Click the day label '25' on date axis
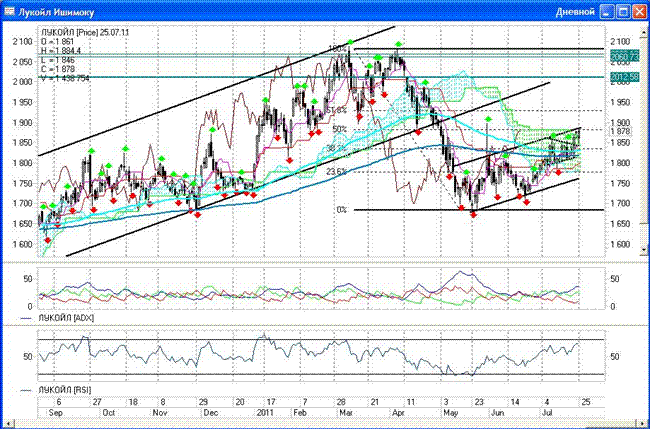650x429 pixels. [x=586, y=402]
